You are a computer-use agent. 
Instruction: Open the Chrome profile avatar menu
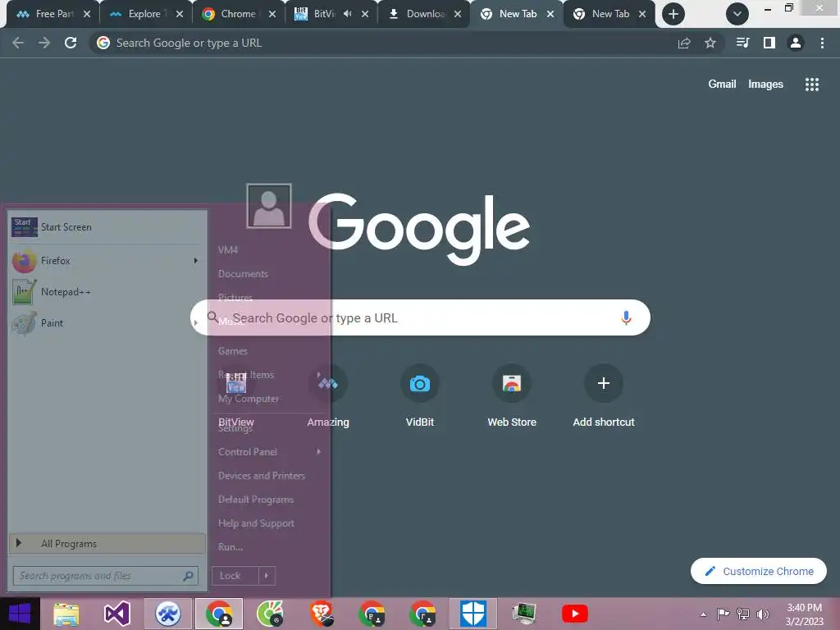(x=796, y=43)
